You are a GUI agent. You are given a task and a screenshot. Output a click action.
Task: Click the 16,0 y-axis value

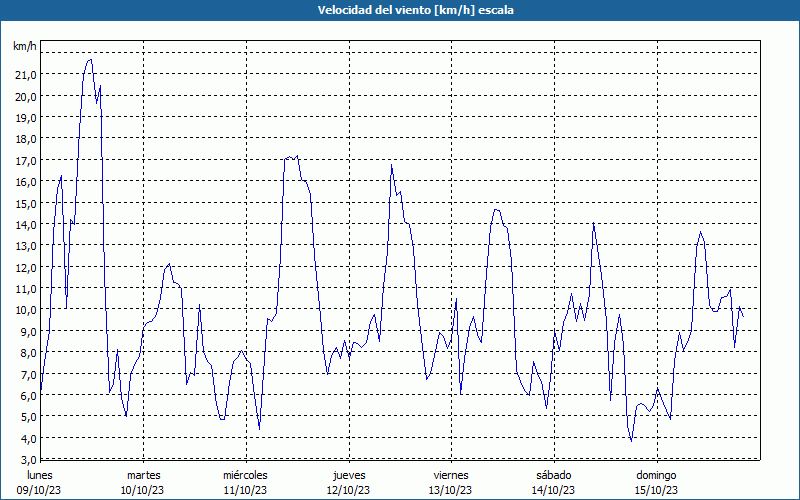click(x=26, y=182)
